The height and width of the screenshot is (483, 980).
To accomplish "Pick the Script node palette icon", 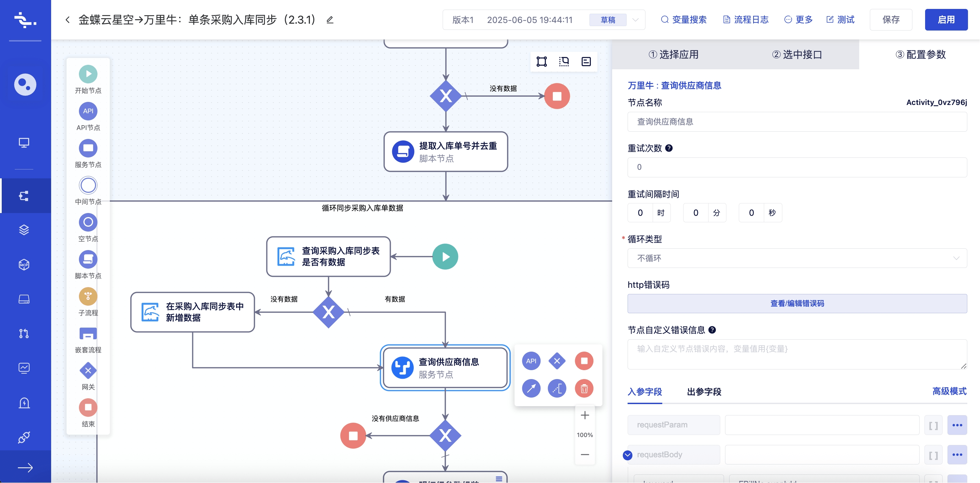I will point(88,259).
